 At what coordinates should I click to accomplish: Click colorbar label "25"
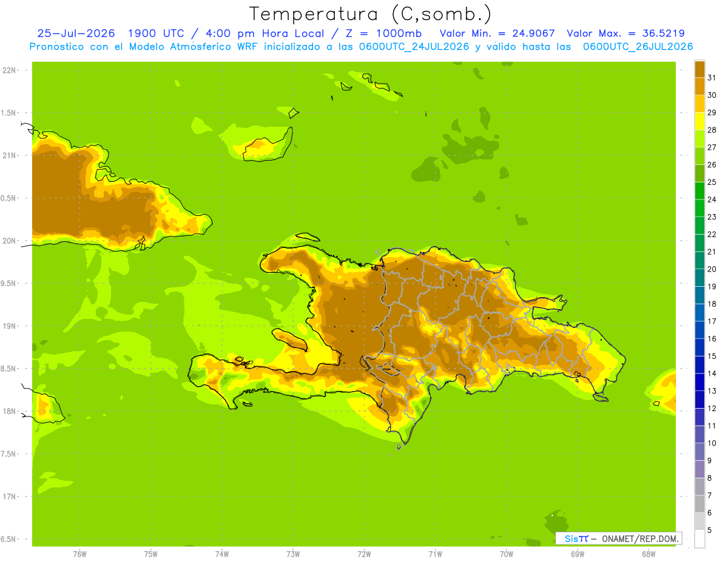(712, 182)
